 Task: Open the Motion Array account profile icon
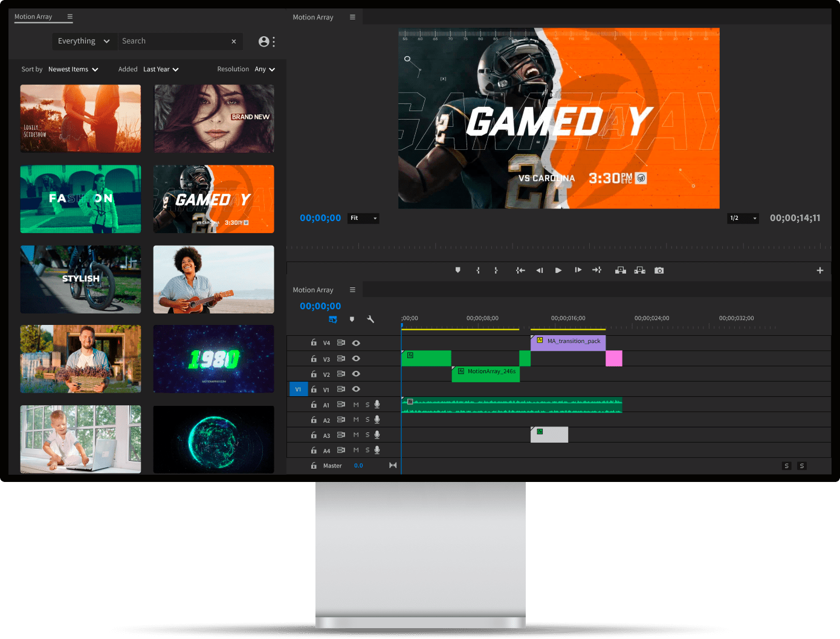[x=264, y=41]
